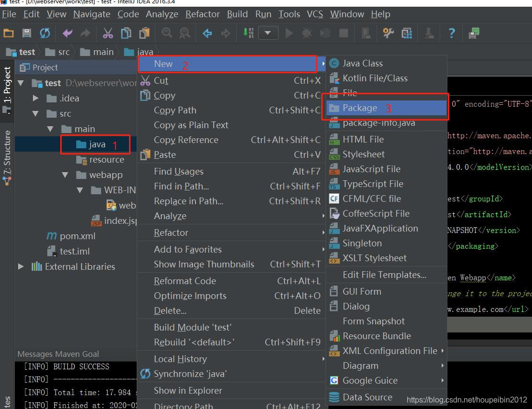Select index.jsp in project tree
The height and width of the screenshot is (409, 532).
click(114, 221)
